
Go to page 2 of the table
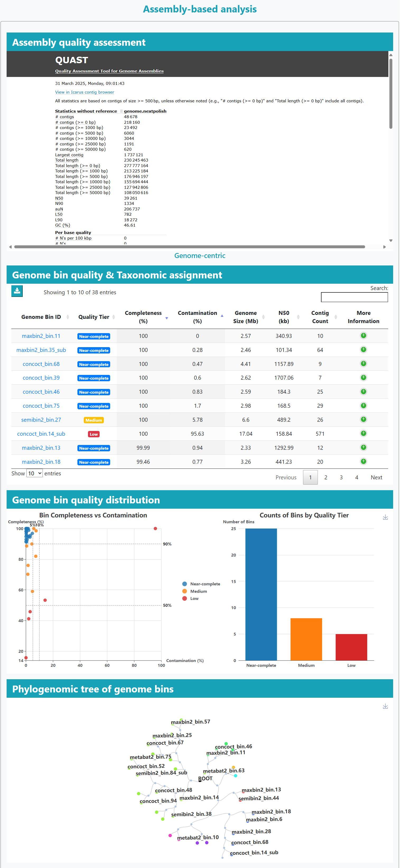tap(325, 477)
